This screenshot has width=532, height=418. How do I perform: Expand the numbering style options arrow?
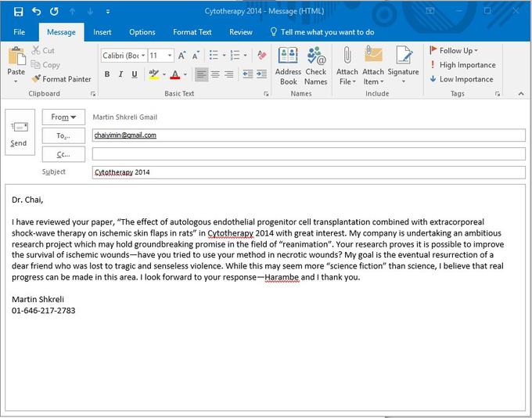pyautogui.click(x=245, y=56)
